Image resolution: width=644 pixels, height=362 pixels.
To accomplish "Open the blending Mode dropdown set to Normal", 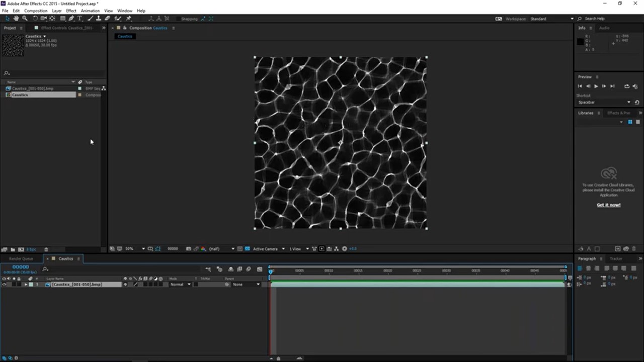I will tap(179, 284).
